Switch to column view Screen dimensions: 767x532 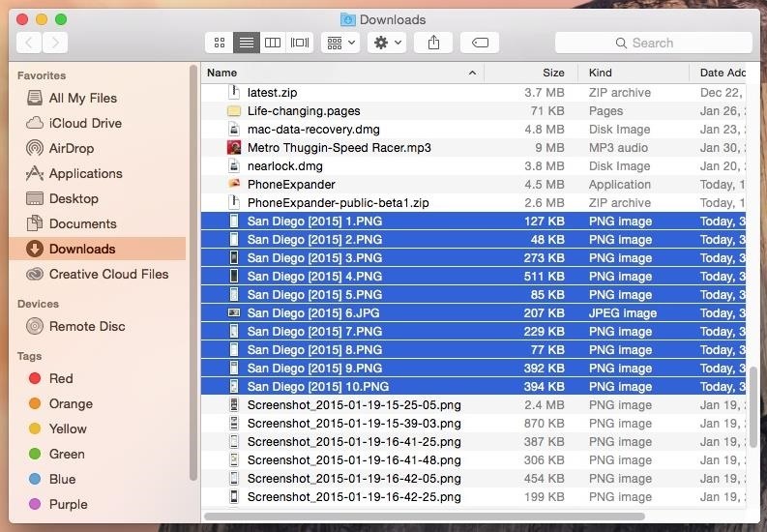coord(273,43)
